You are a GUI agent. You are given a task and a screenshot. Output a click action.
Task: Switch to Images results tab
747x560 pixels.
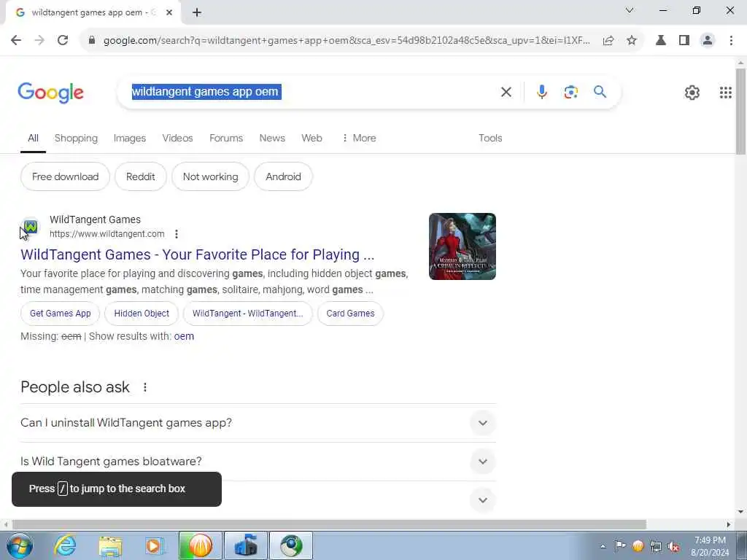click(130, 138)
